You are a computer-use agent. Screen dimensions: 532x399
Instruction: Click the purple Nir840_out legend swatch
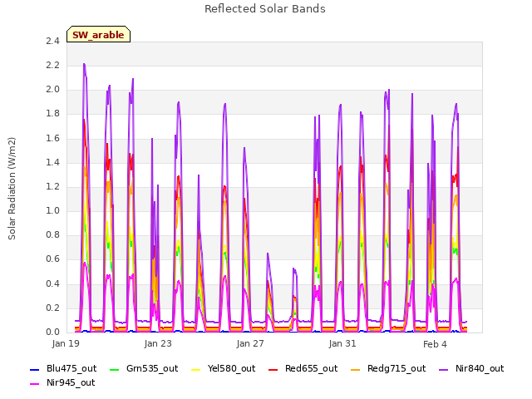(x=443, y=369)
